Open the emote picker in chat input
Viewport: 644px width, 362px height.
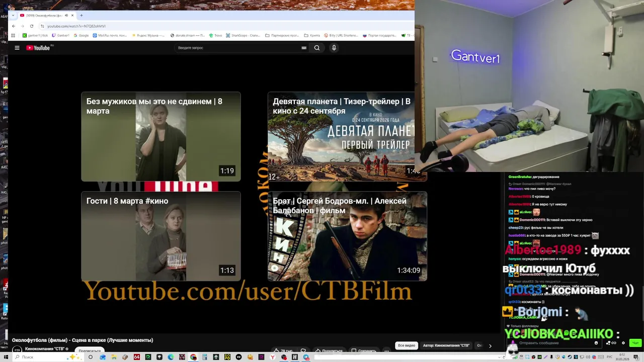(596, 343)
